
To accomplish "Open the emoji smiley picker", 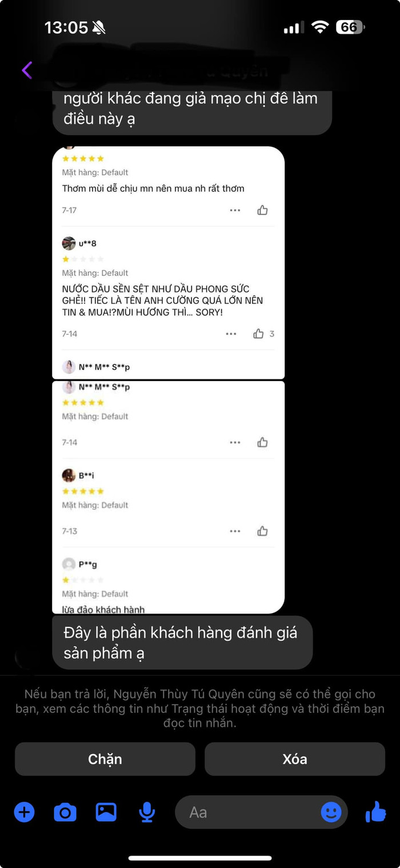I will tap(331, 812).
